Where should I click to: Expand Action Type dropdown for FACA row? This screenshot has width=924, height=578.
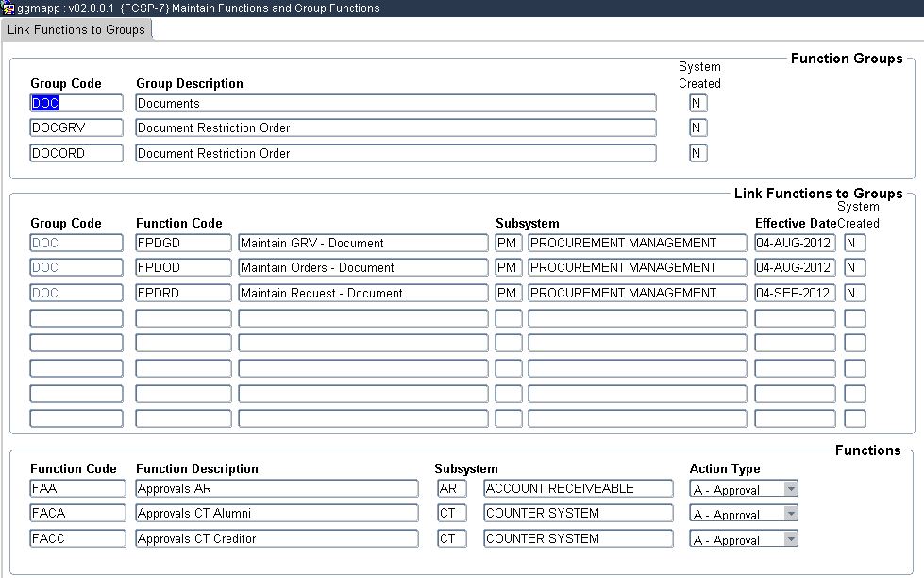[791, 515]
